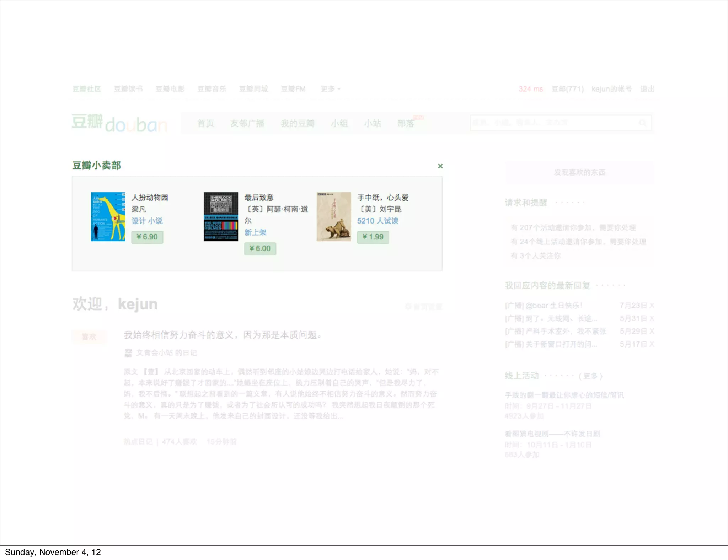728x560 pixels.
Task: Click the ¥1.99 price button
Action: [373, 237]
